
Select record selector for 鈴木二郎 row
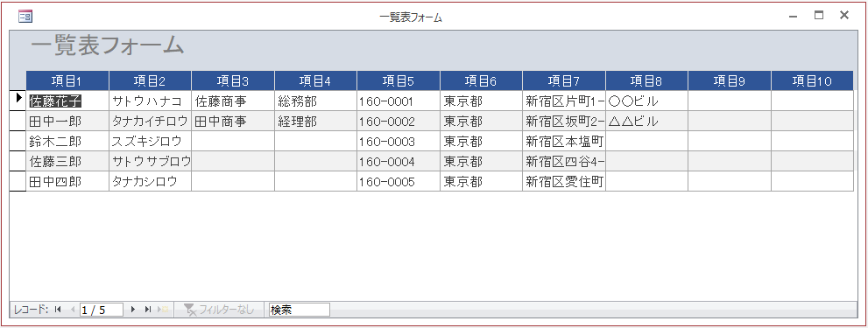[18, 141]
